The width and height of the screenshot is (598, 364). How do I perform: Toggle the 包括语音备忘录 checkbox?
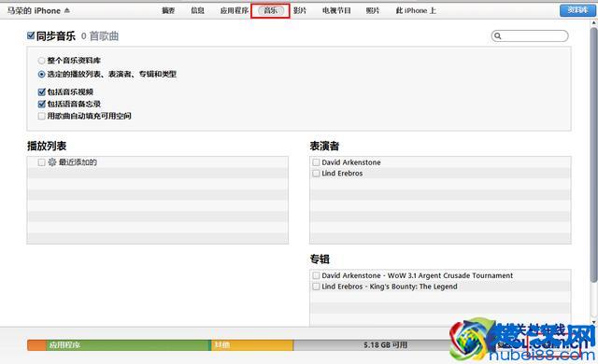[41, 104]
